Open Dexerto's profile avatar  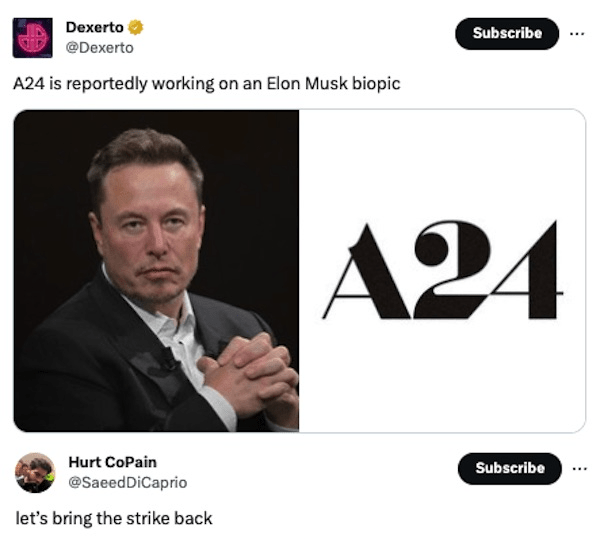click(33, 37)
